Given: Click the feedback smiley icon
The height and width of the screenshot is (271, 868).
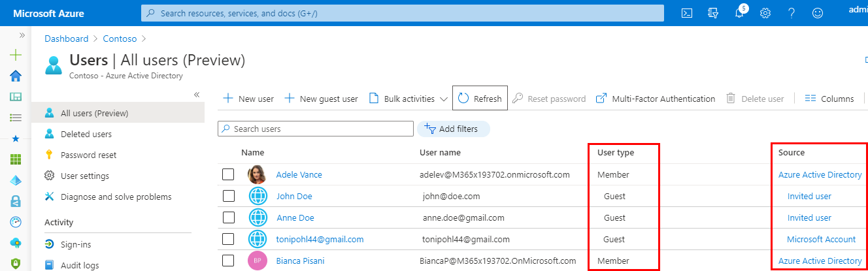Looking at the screenshot, I should [x=818, y=13].
